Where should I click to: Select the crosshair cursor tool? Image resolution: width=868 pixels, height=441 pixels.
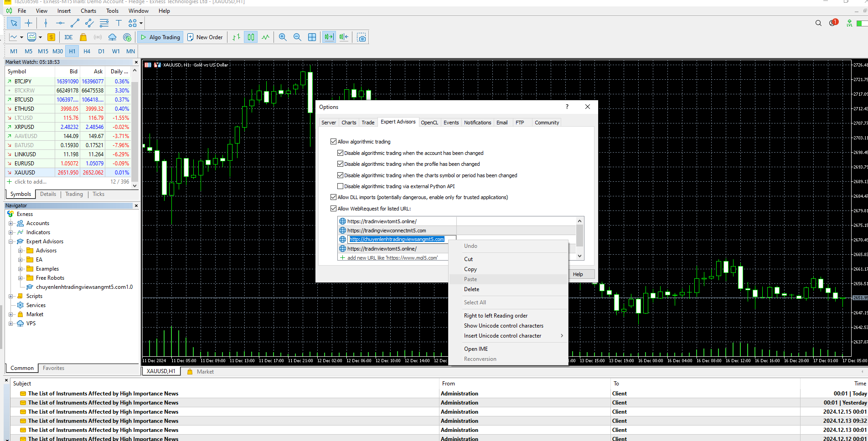(x=28, y=23)
